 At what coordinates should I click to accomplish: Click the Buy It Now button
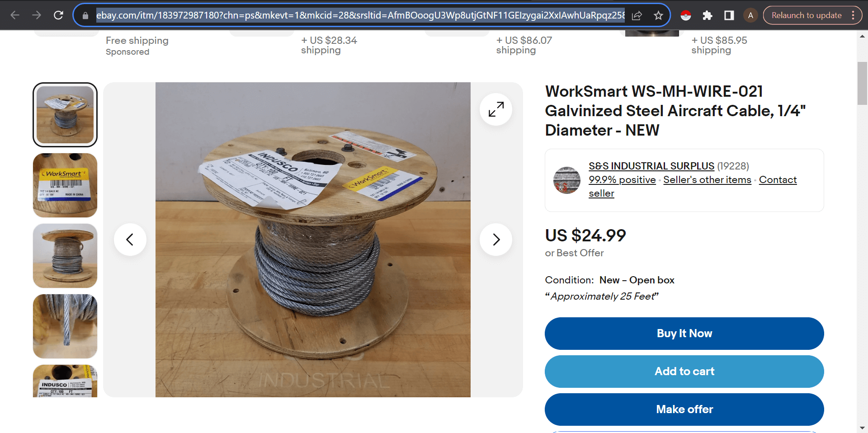point(684,334)
